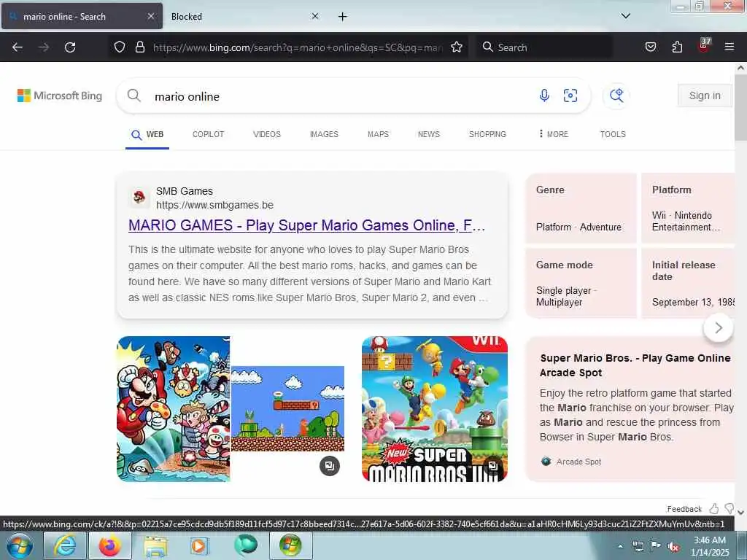Select the 'mario online - Search' tab
This screenshot has width=747, height=560.
coord(82,17)
